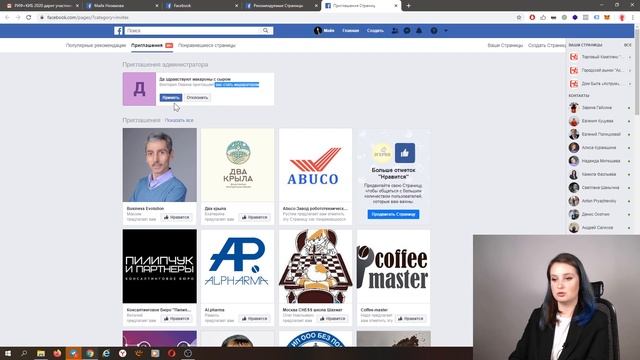Viewport: 640px width, 360px height.
Task: Open Chrome from the taskbar
Action: click(90, 353)
